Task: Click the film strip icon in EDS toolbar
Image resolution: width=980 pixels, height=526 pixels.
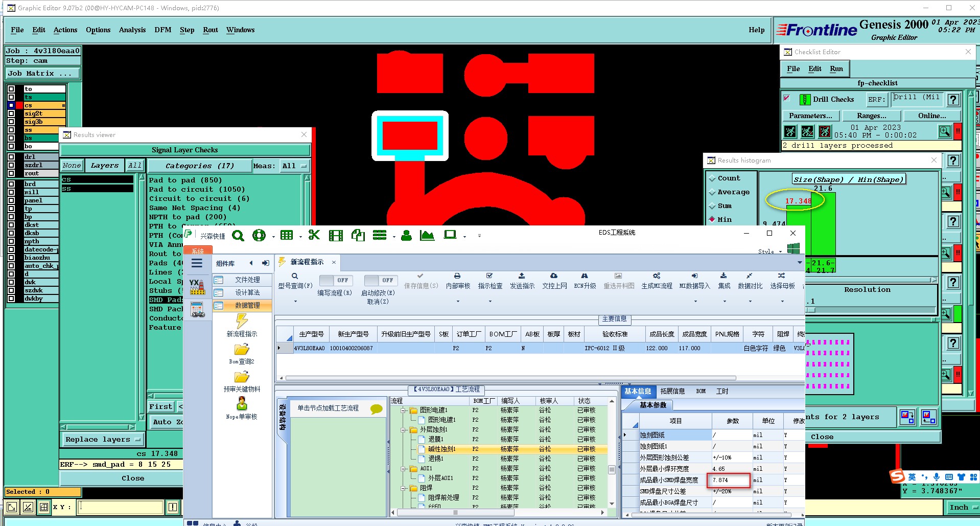Action: 336,235
